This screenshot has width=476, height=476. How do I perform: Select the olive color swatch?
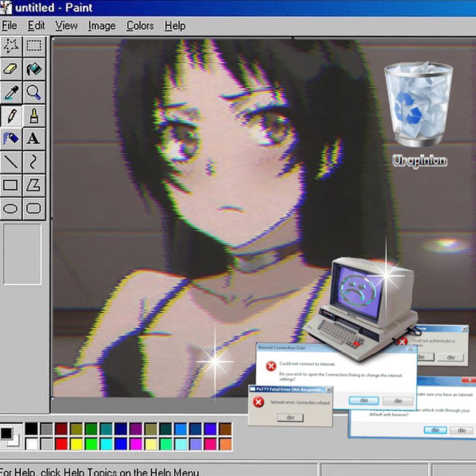76,429
